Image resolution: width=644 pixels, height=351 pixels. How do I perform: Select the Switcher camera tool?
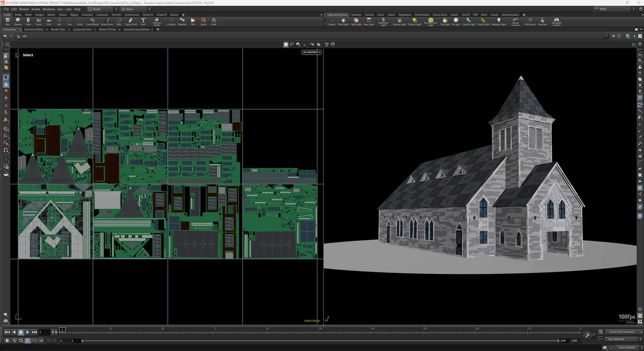542,21
